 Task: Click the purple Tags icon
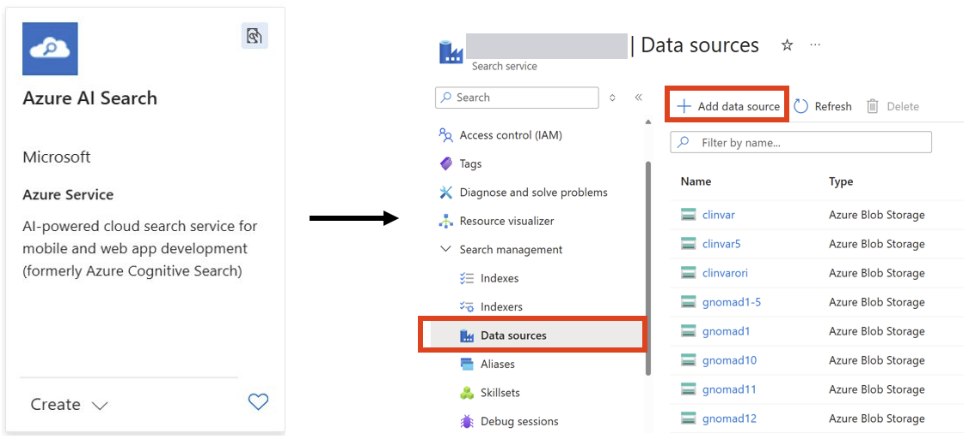[x=446, y=164]
